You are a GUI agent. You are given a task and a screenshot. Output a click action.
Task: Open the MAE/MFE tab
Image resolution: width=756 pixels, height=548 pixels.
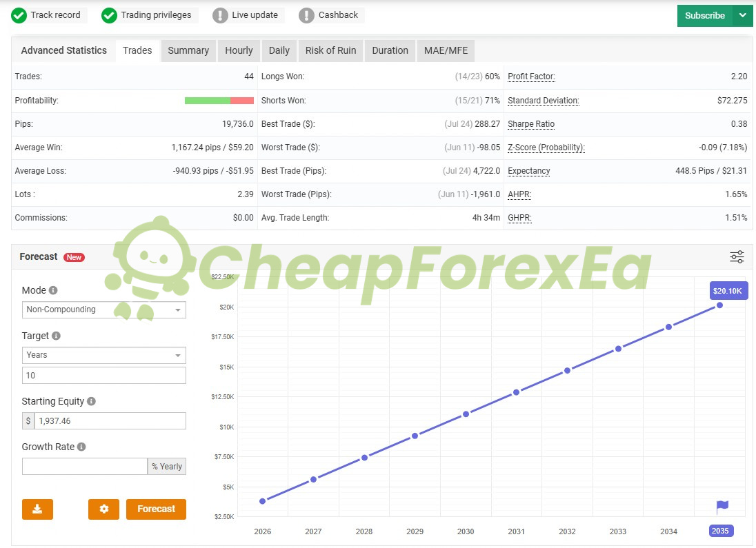[446, 50]
